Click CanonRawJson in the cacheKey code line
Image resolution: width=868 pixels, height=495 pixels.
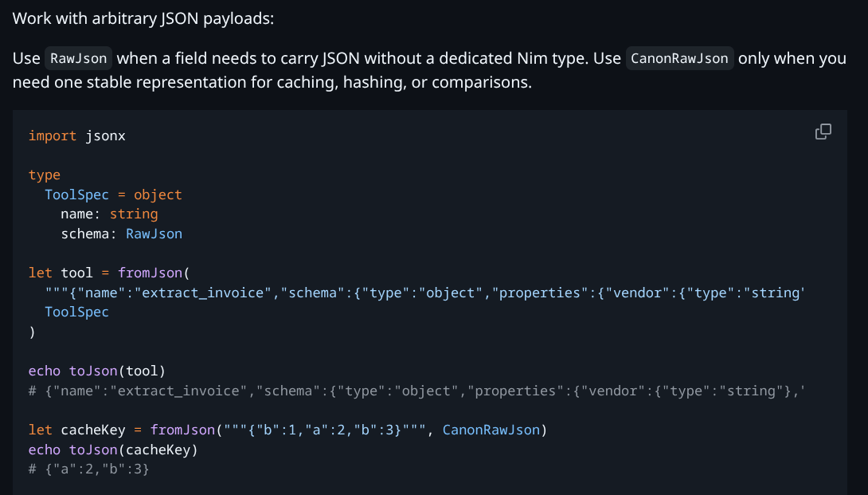coord(491,430)
